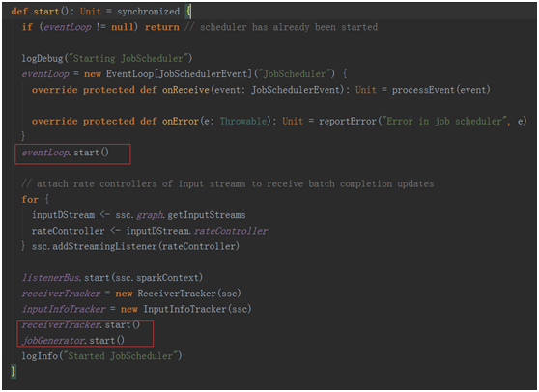Click 'getInputStreams' call

tap(207, 215)
